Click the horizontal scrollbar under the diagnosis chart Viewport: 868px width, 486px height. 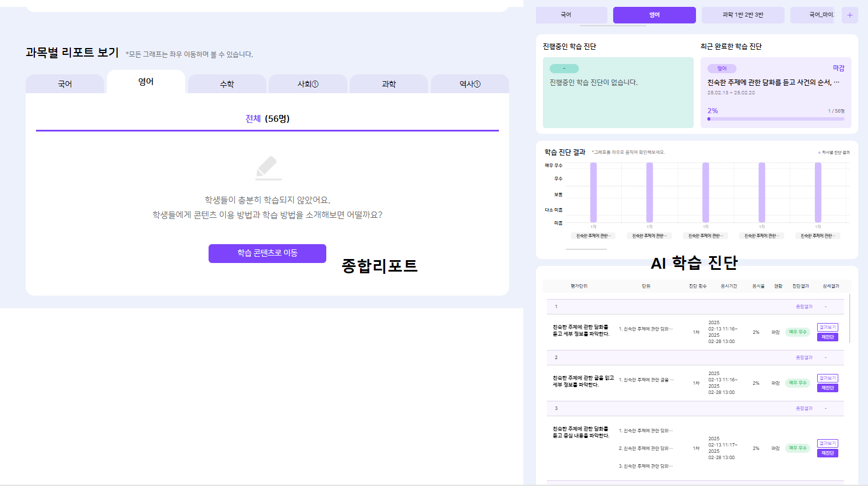[x=586, y=249]
